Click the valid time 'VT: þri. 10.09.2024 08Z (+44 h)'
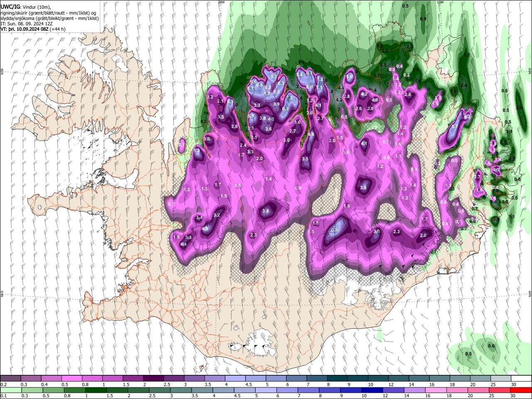Viewport: 532px width, 399px height. click(33, 29)
